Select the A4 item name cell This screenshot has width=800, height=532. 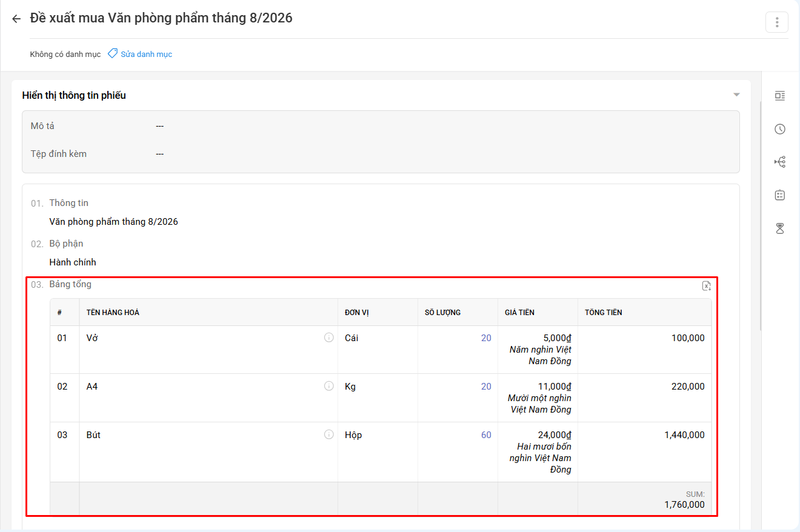point(208,398)
